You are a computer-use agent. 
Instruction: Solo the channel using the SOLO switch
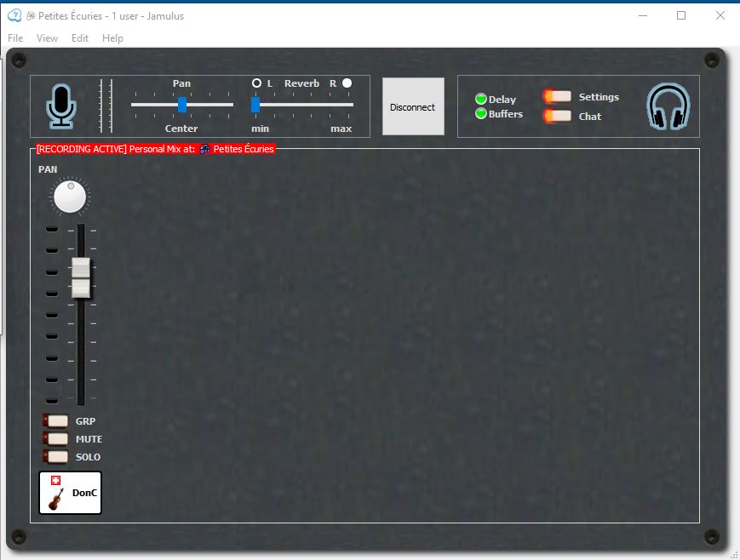[x=56, y=457]
